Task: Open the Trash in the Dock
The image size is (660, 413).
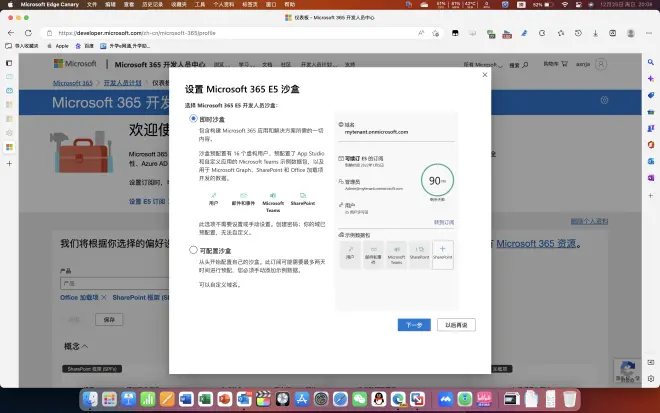Action: point(570,399)
